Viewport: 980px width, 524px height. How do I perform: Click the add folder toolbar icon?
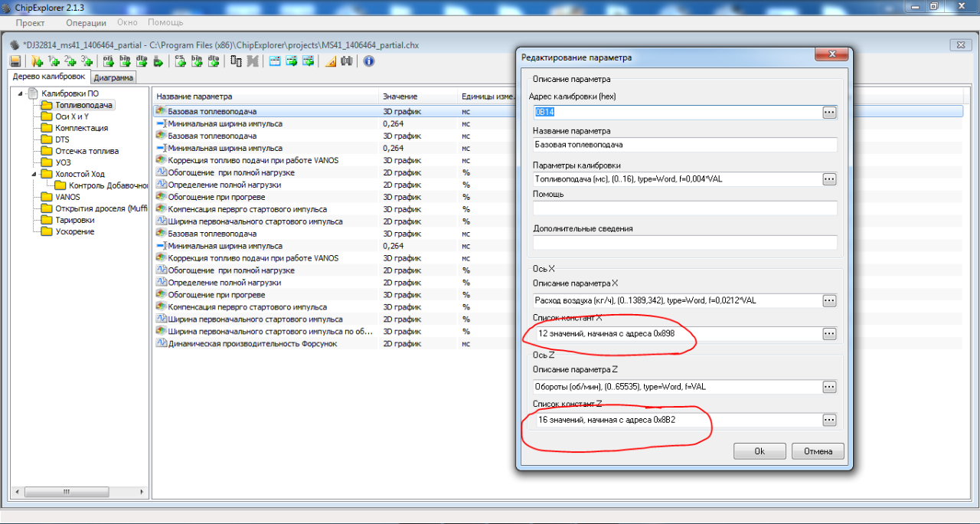tap(37, 61)
